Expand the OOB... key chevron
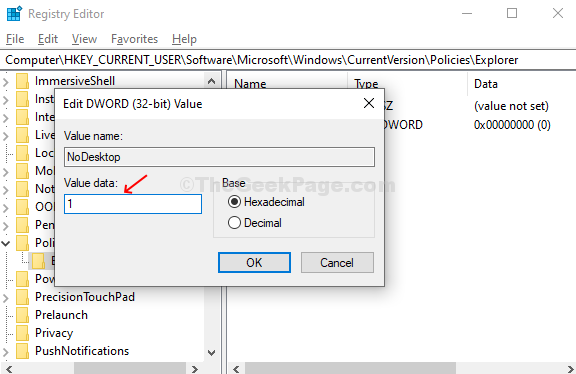 [x=6, y=207]
